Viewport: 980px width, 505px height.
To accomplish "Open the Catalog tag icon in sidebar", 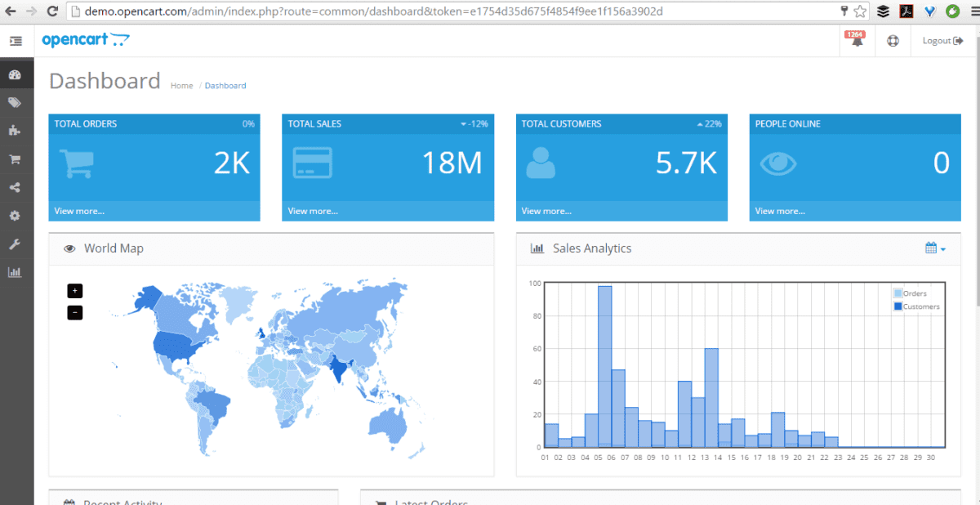I will [x=15, y=102].
